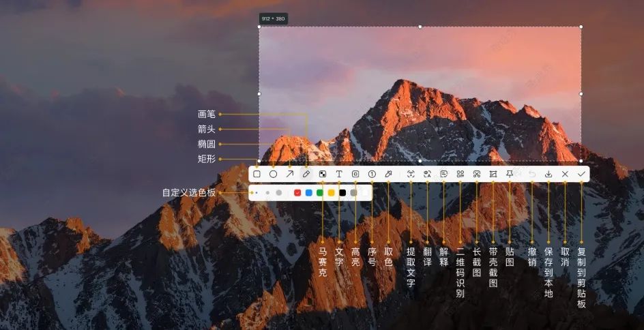The width and height of the screenshot is (644, 330).
Task: Pick the pen brush tool
Action: (x=306, y=175)
